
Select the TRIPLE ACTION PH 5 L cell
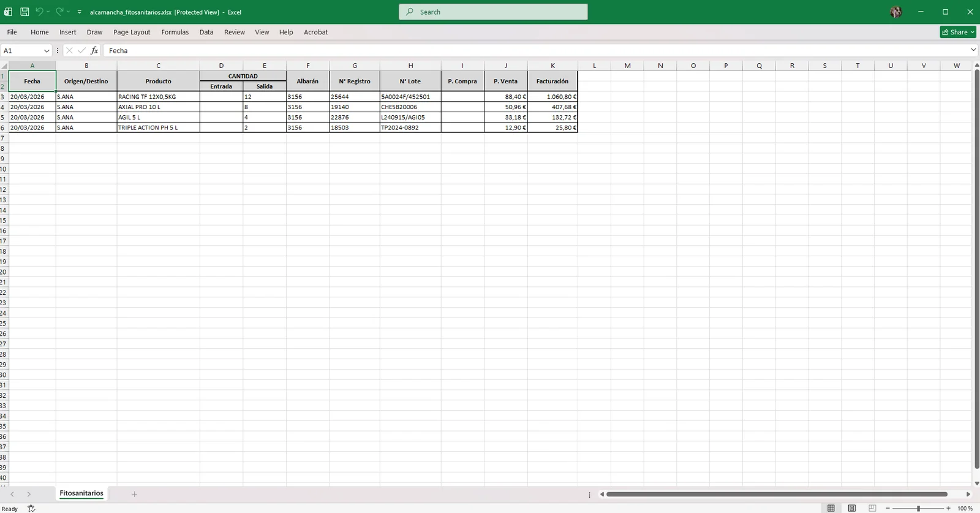click(x=158, y=127)
